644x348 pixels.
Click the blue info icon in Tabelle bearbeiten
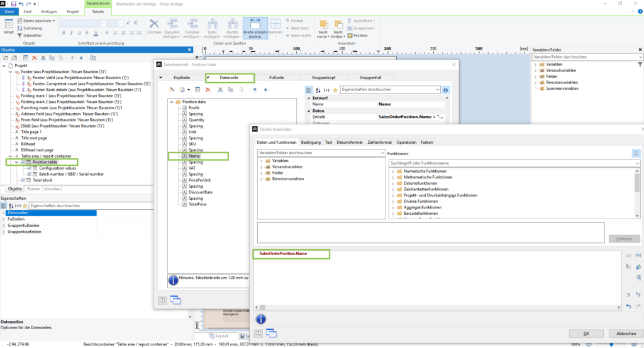tap(260, 318)
